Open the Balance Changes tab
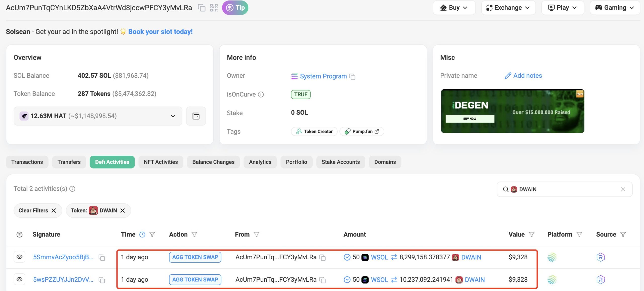Screen dimensions: 644x291 pos(213,162)
